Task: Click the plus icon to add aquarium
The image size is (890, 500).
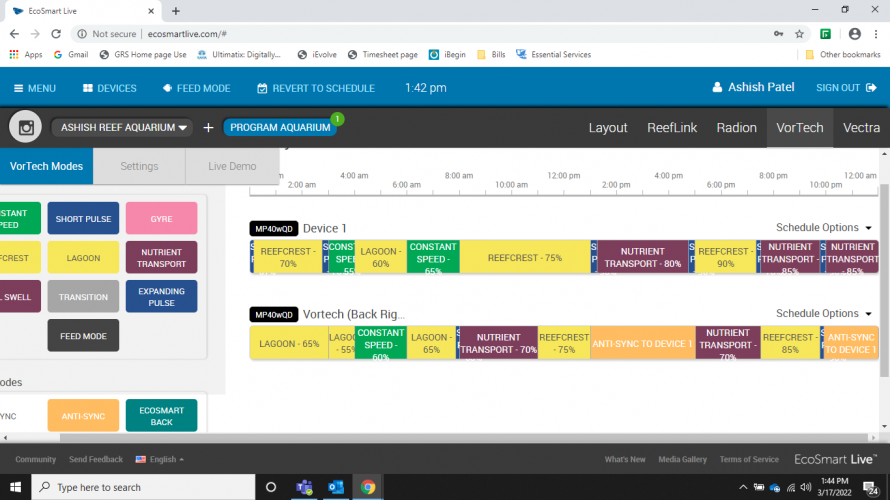Action: 208,128
